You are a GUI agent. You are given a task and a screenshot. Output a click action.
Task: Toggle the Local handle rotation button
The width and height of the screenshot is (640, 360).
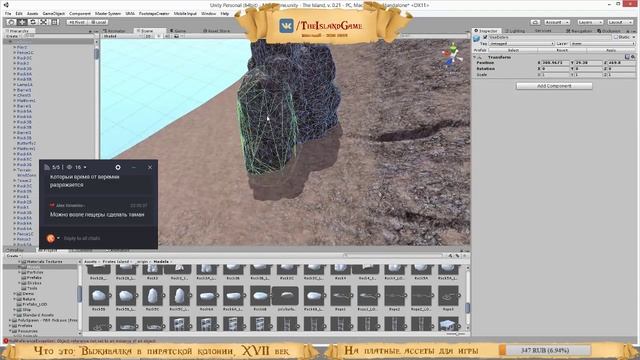pos(98,22)
